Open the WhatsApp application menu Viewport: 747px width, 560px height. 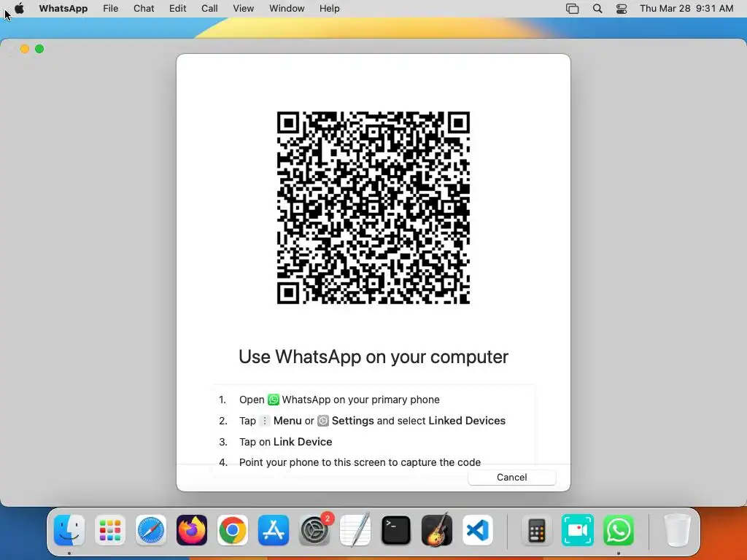[x=63, y=9]
